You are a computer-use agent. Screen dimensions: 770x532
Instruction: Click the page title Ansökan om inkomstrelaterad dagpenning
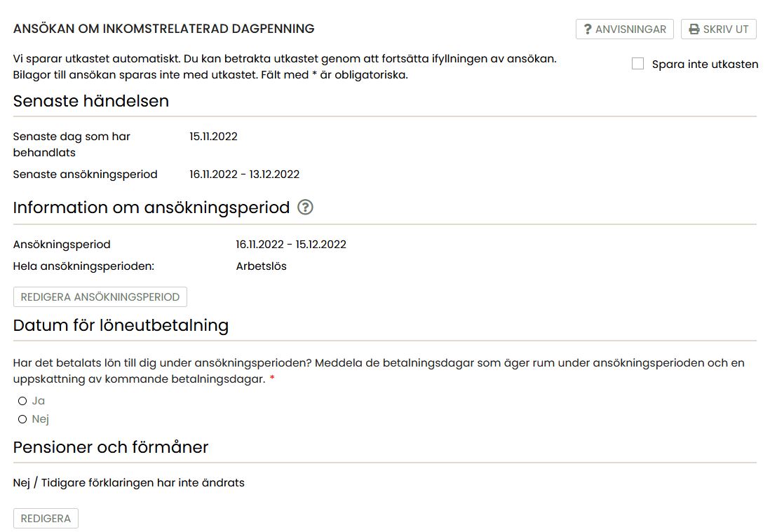[x=163, y=29]
